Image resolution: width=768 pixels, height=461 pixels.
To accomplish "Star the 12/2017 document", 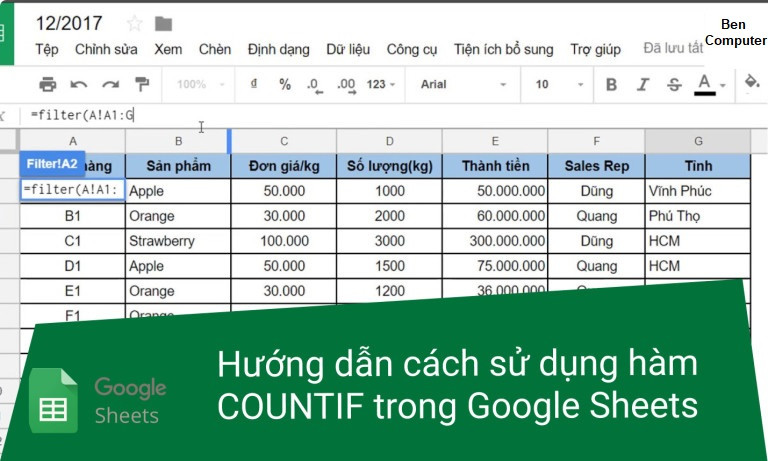I will tap(134, 23).
